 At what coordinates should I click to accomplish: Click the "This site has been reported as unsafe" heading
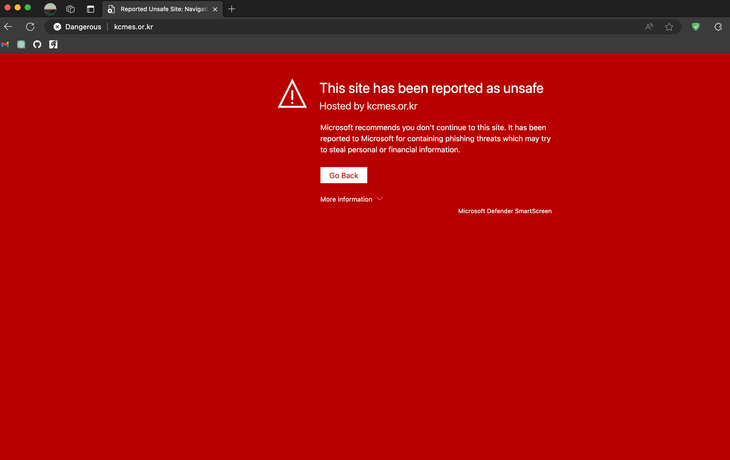[431, 88]
